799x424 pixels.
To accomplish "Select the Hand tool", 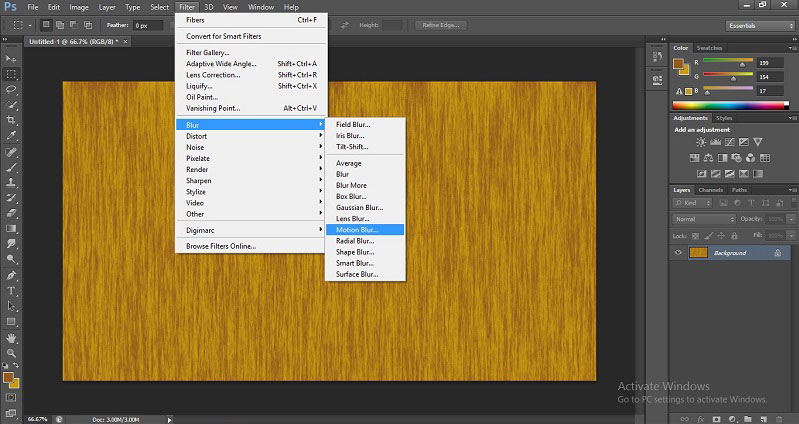I will [x=11, y=338].
